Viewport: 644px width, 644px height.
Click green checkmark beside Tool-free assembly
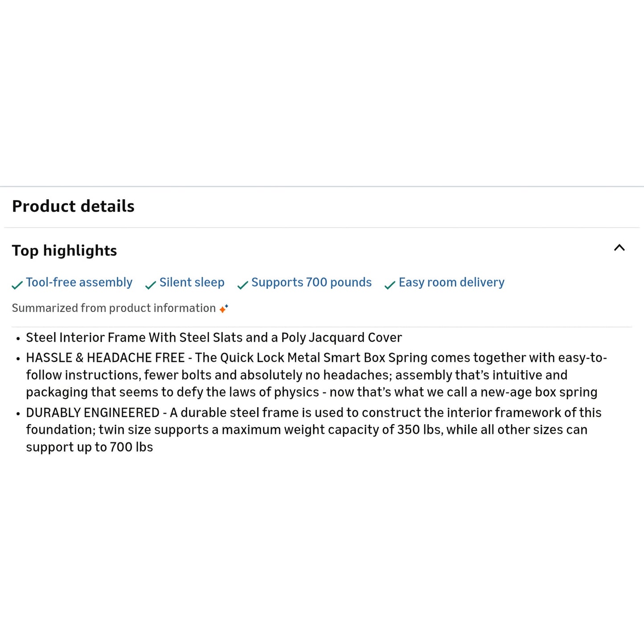pos(17,284)
